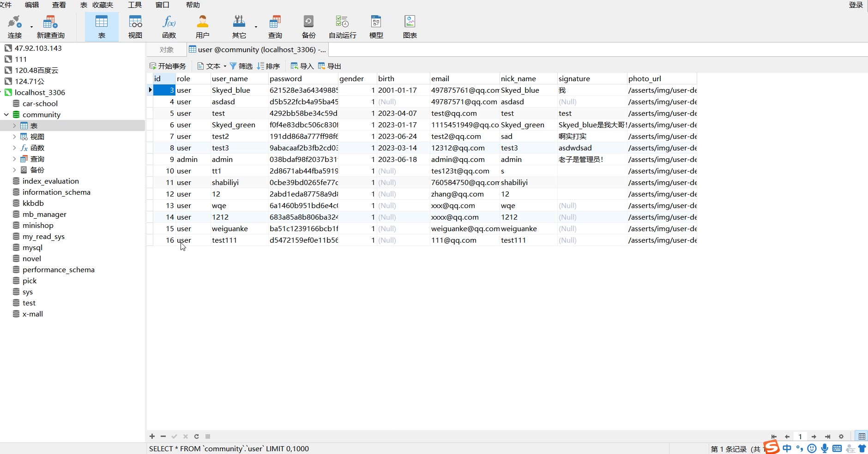This screenshot has height=454, width=868.
Task: Collapse the community database node
Action: (6, 115)
